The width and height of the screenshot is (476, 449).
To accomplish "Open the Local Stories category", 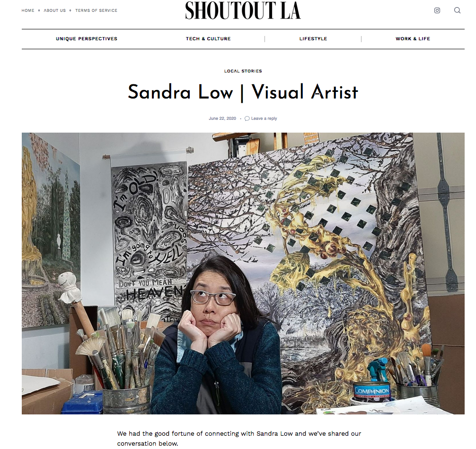I will coord(243,71).
